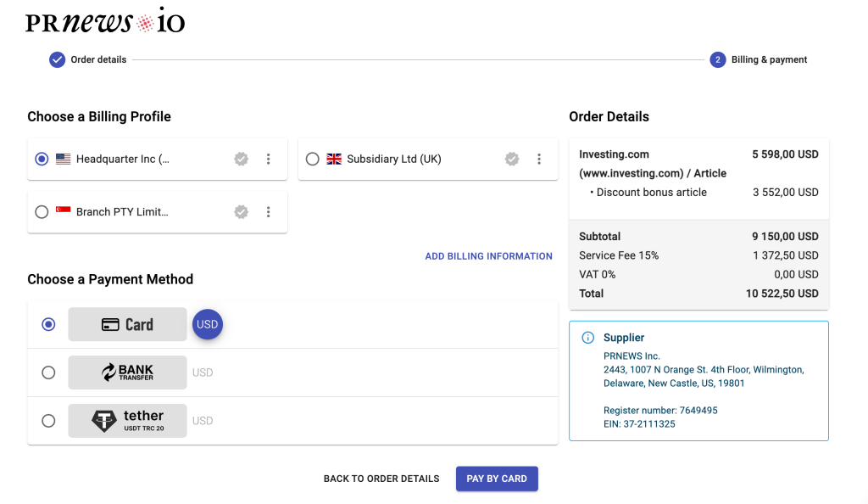The image size is (868, 504).
Task: Click the Billing & payment step label
Action: point(769,59)
